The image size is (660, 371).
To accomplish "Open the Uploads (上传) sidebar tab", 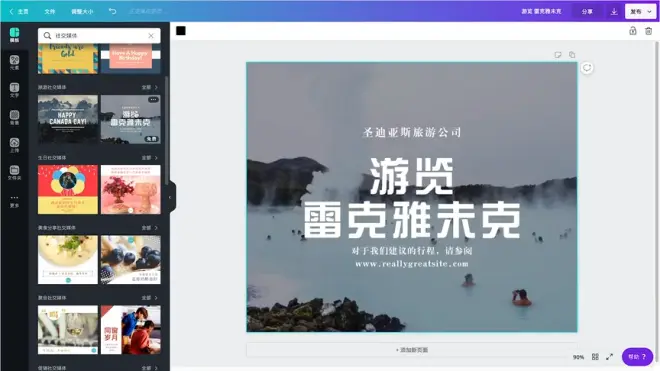I will coord(14,145).
